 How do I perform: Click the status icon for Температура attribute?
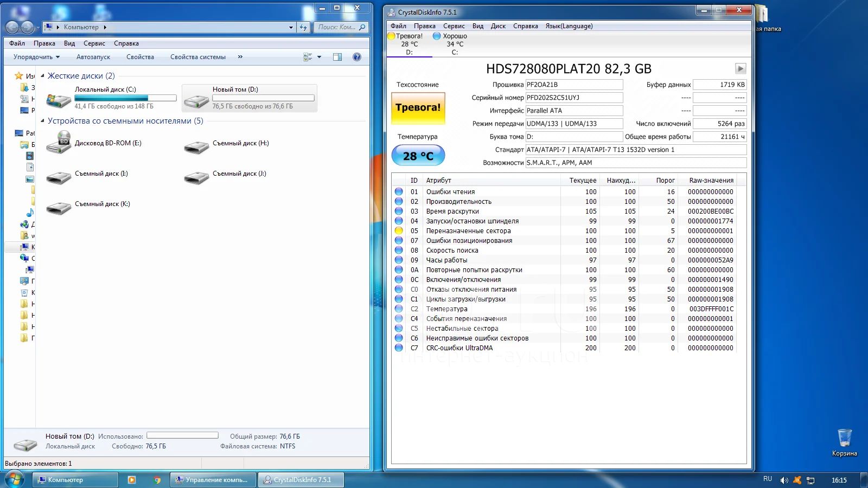[399, 309]
